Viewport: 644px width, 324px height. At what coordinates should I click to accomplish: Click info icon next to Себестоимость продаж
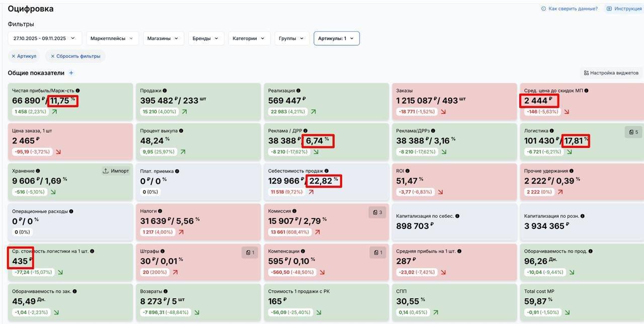(327, 171)
